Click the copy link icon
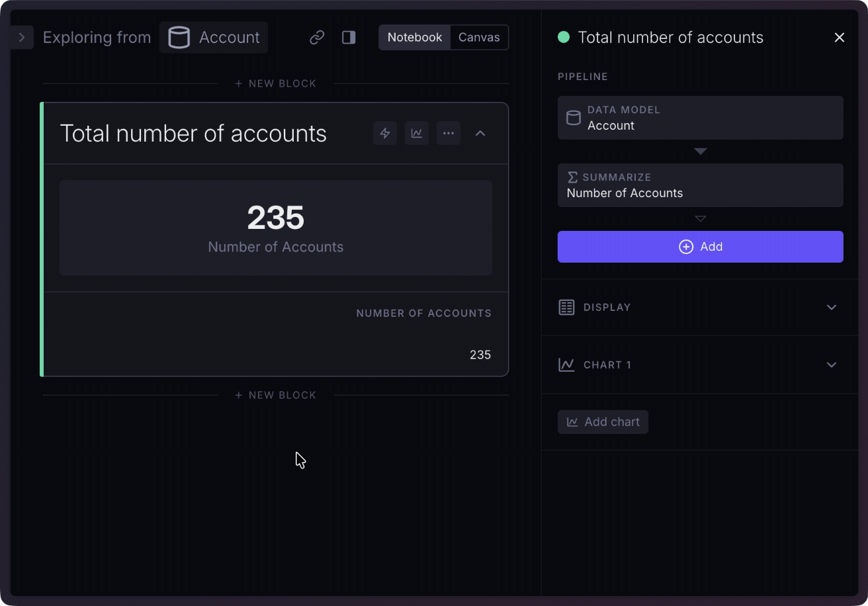The height and width of the screenshot is (606, 868). [x=317, y=38]
